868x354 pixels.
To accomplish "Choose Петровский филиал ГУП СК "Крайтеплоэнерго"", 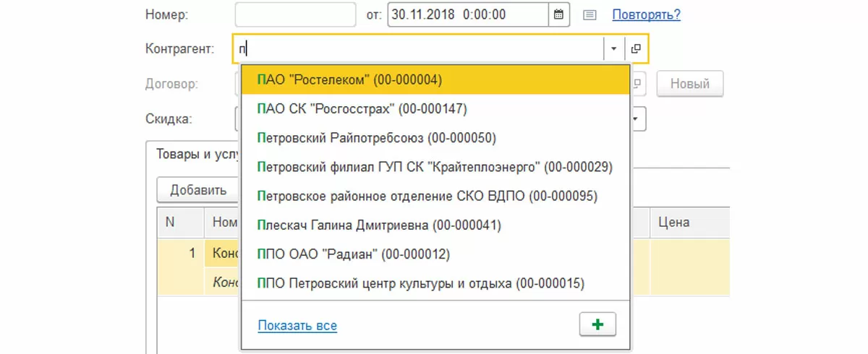I will 435,167.
